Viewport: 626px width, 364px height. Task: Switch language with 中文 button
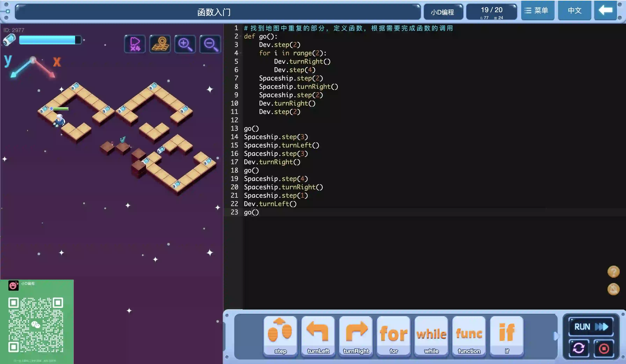coord(575,10)
